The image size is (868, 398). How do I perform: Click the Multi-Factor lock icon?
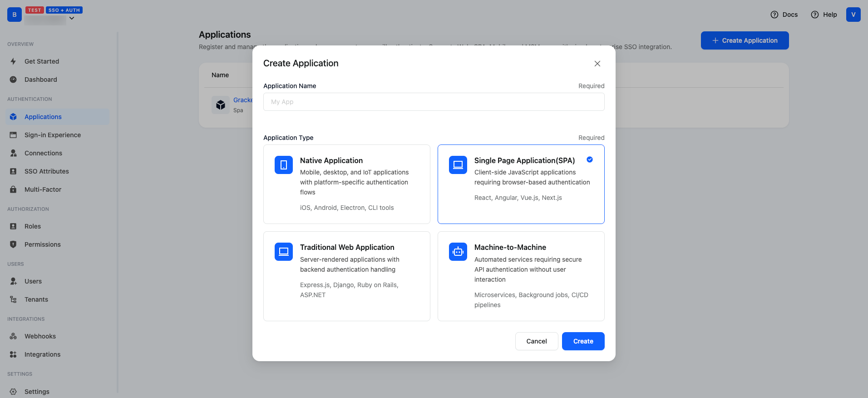click(x=13, y=189)
